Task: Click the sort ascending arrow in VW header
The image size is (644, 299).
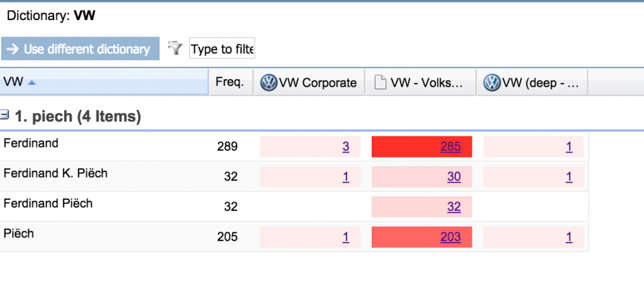Action: pyautogui.click(x=31, y=83)
